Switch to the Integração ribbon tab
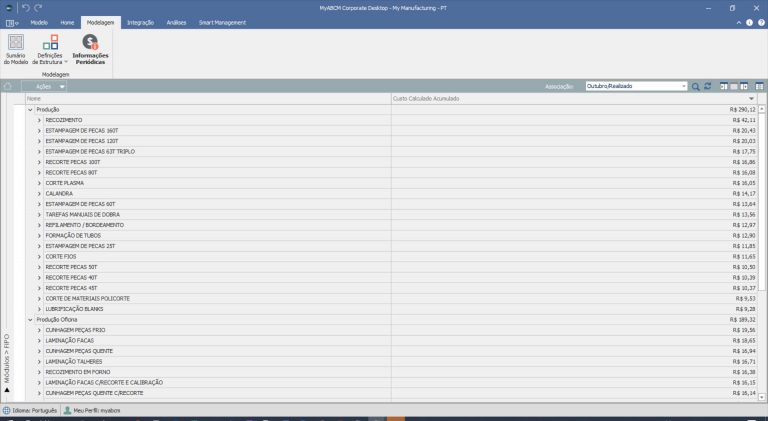Image resolution: width=768 pixels, height=421 pixels. 140,21
